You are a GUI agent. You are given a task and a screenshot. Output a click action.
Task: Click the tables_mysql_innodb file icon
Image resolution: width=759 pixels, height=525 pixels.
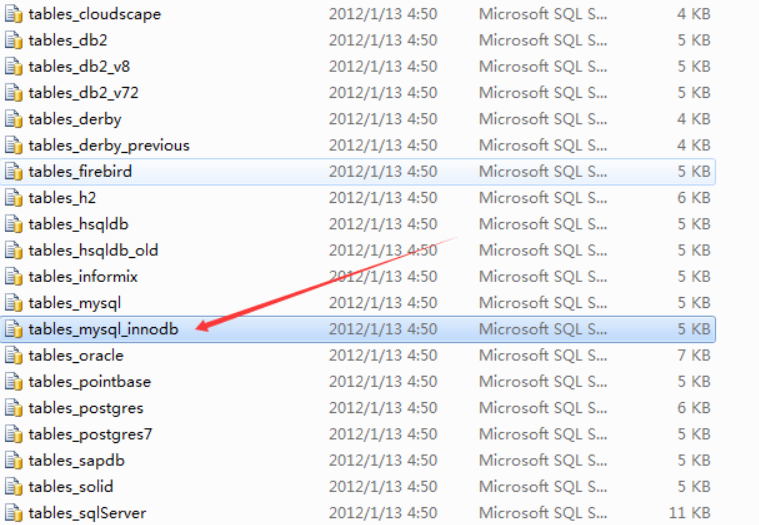[x=14, y=329]
